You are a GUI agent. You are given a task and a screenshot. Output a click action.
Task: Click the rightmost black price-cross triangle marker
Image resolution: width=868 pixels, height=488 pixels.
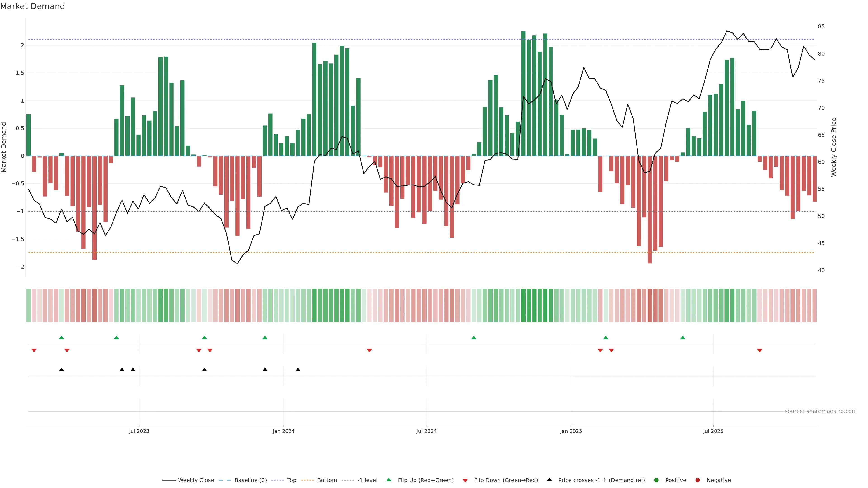[x=298, y=370]
